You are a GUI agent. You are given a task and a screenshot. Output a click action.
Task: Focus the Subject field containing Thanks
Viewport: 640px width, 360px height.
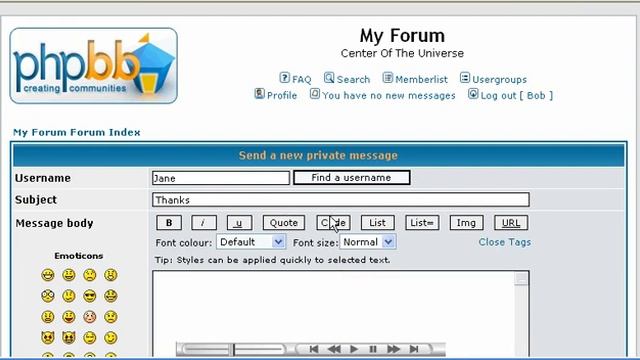341,200
